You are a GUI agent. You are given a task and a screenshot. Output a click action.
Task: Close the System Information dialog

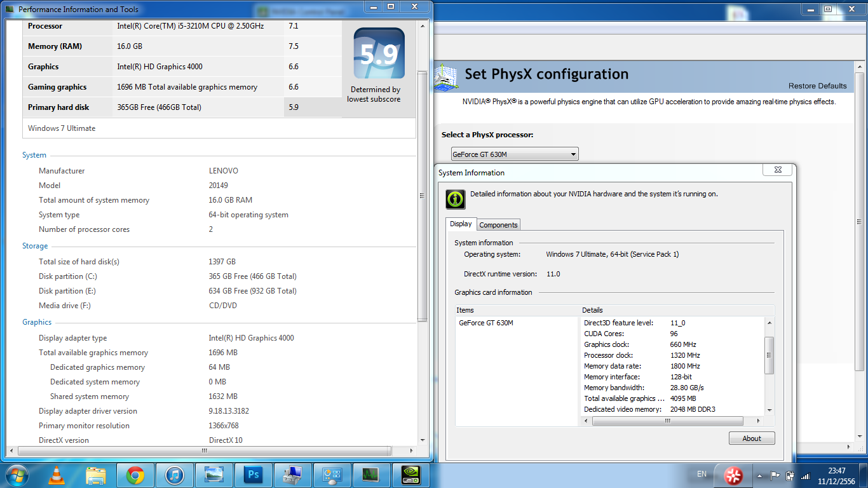coord(778,170)
